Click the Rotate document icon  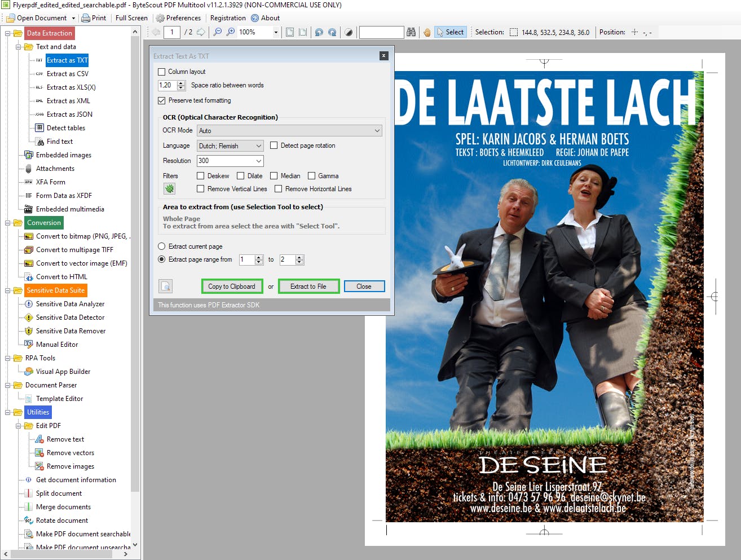[x=29, y=521]
